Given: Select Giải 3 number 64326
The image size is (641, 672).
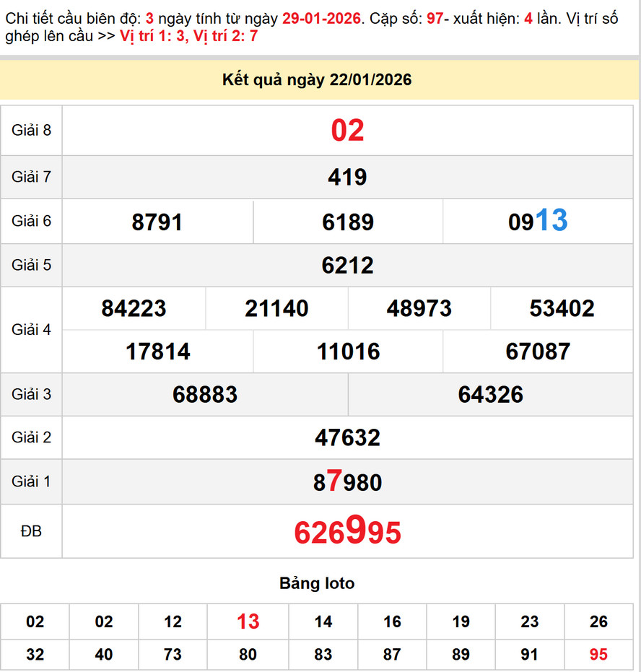Looking at the screenshot, I should pyautogui.click(x=490, y=394).
